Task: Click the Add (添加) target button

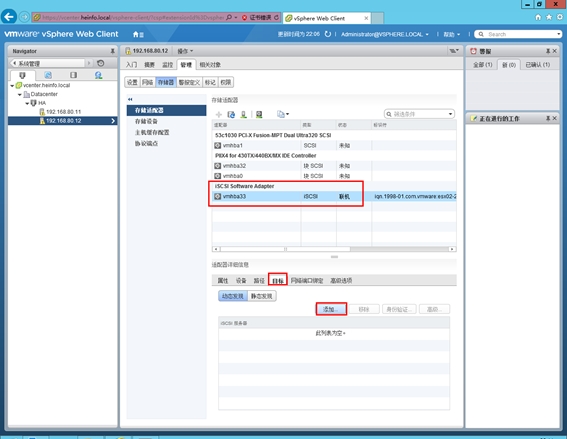Action: click(x=331, y=309)
